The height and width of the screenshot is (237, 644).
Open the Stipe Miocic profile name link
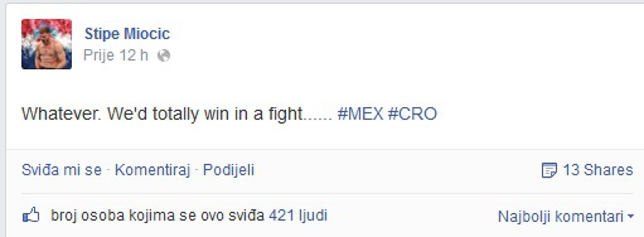pos(127,34)
